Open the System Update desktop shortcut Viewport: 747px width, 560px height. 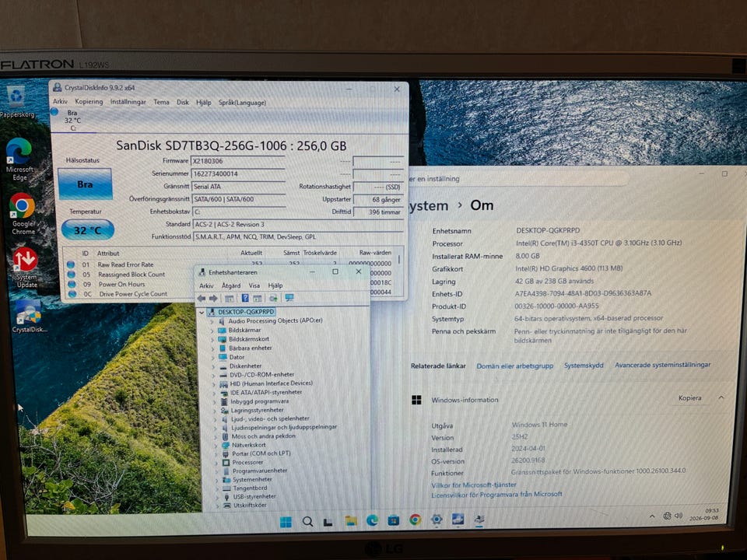[25, 268]
